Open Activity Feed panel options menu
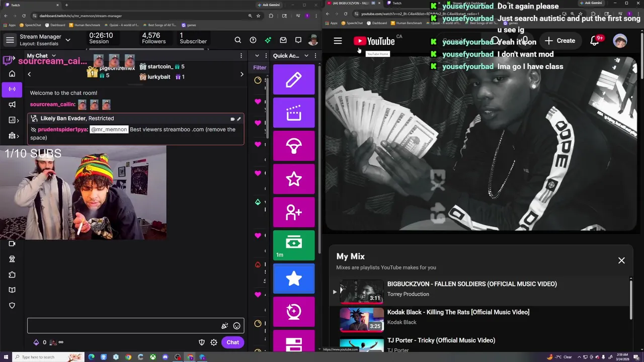The height and width of the screenshot is (362, 644). 265,56
